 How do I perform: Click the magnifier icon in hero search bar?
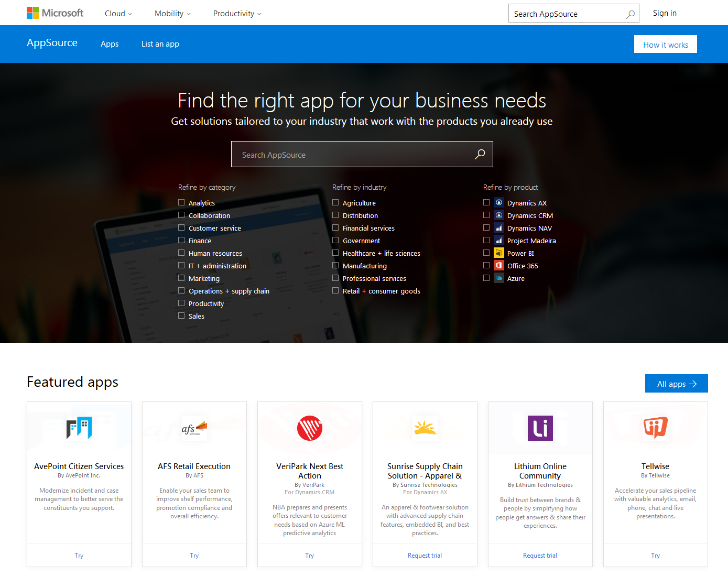click(x=480, y=154)
